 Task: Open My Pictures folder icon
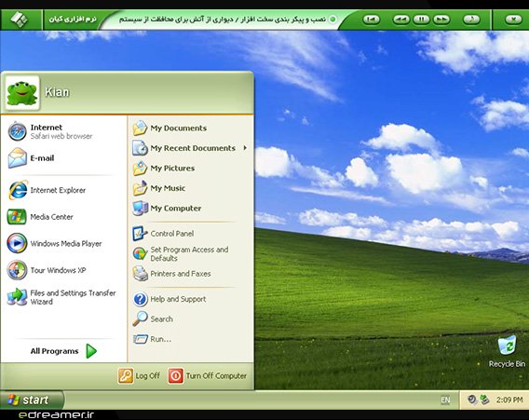[140, 168]
